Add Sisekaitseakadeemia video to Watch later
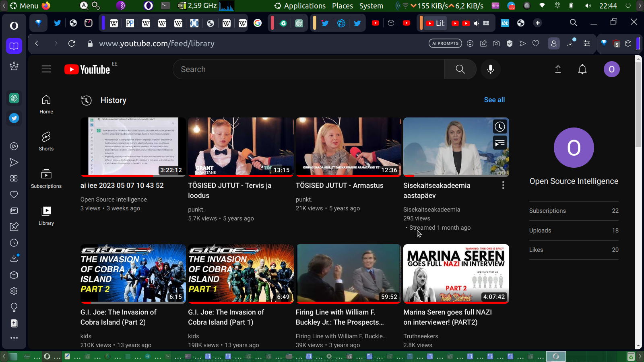Screen dimensions: 644x362 pos(500,127)
